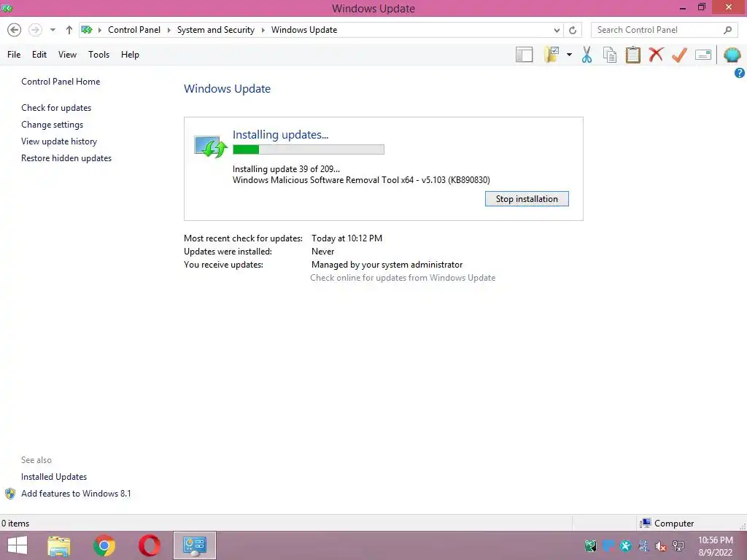Click the muted speaker tray icon
Screen dimensions: 747x560
click(661, 546)
